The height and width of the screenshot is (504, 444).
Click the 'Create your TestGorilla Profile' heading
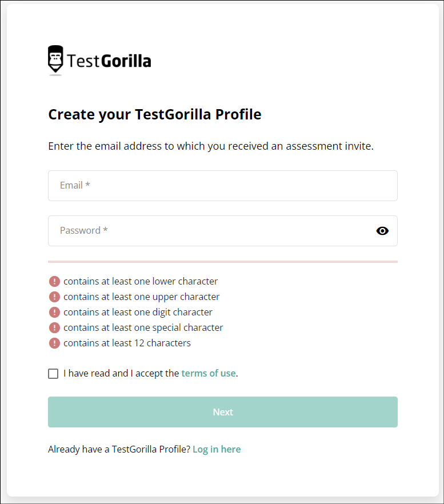click(154, 114)
